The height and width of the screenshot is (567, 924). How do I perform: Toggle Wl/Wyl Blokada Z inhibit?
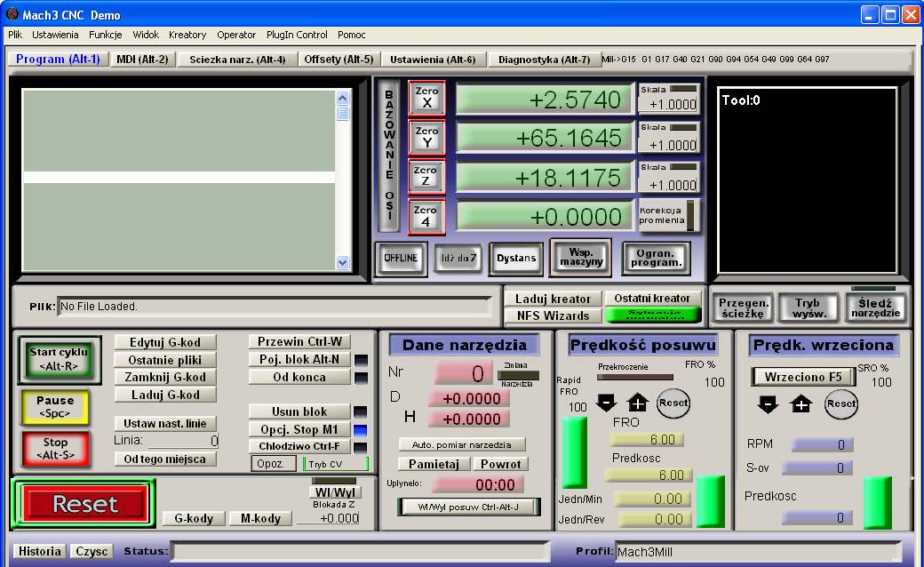(335, 492)
